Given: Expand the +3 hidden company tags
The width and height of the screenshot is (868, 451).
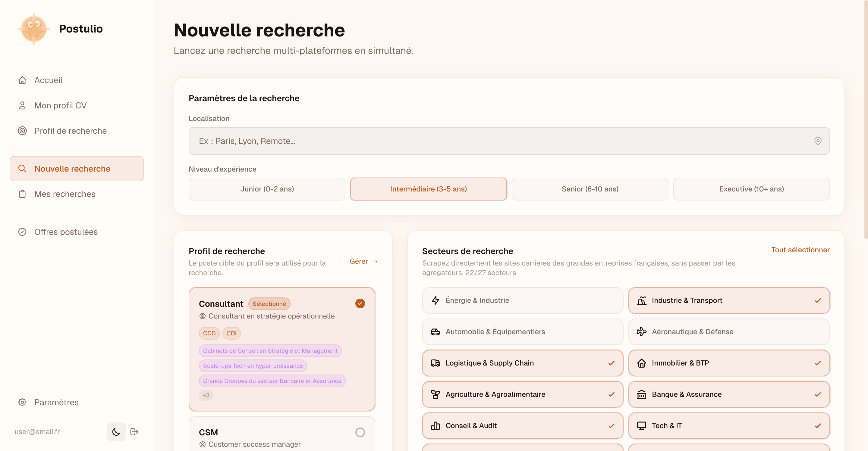Looking at the screenshot, I should coord(206,395).
